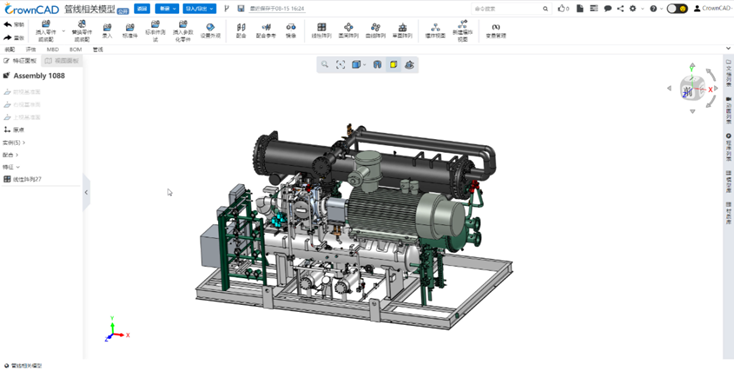Toggle the yellow display mode button in the viewport toolbar
This screenshot has width=734, height=371.
pos(394,65)
